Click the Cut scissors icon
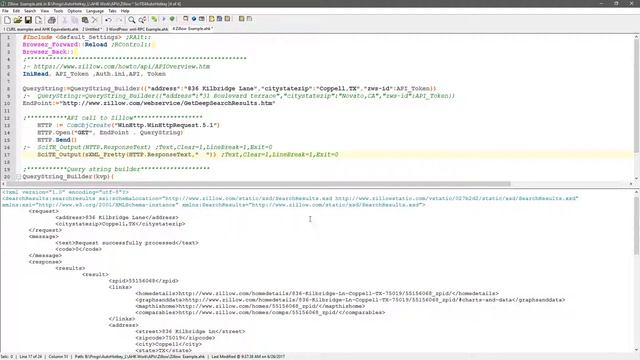The height and width of the screenshot is (360, 640). 64,20
